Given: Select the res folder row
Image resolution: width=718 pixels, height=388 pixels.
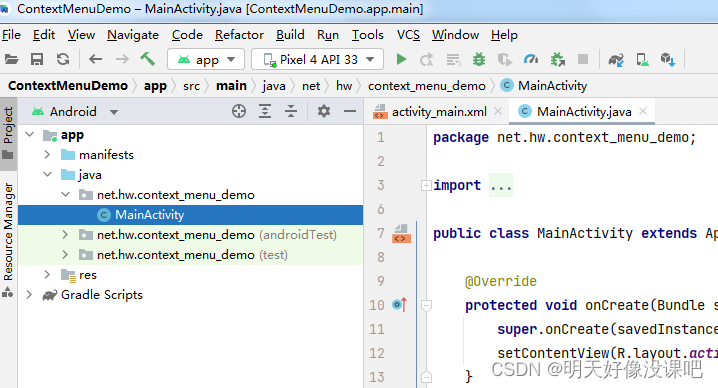Looking at the screenshot, I should [190, 275].
